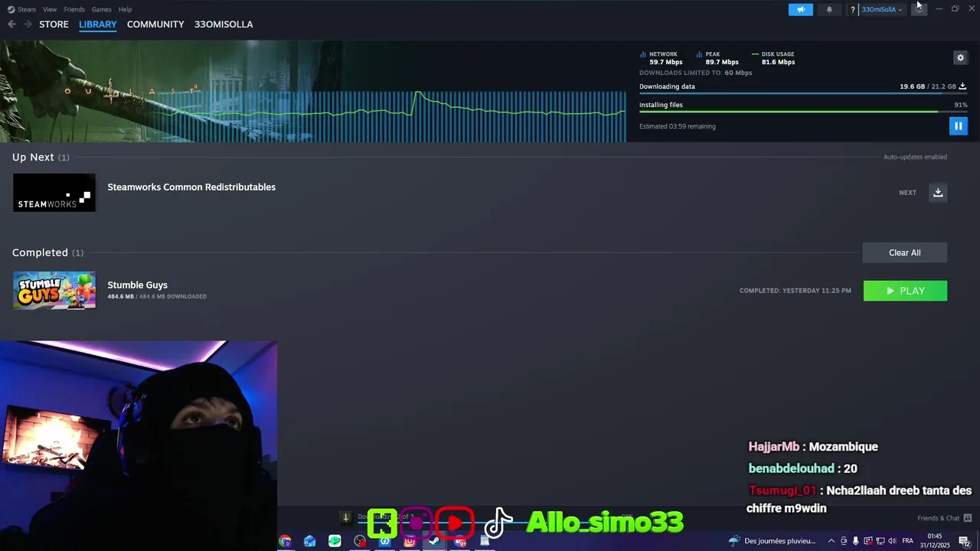Screen dimensions: 980x551
Task: Open the blue megaphone announcements button
Action: pos(800,9)
